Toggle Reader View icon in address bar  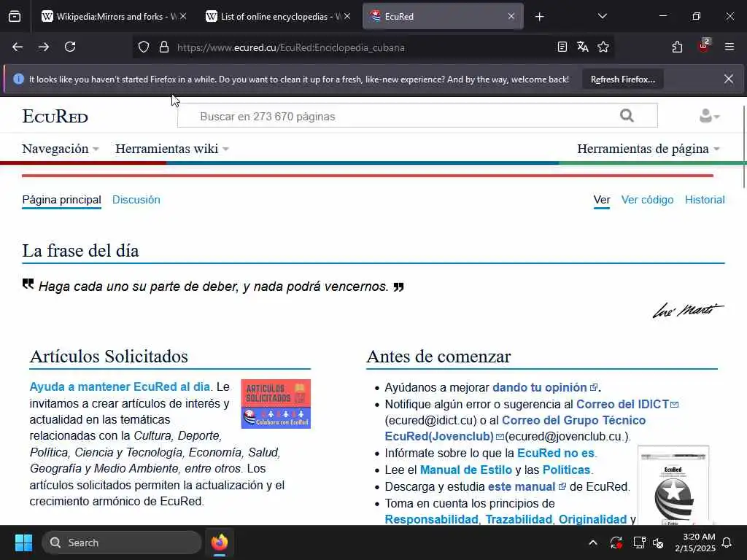coord(562,47)
